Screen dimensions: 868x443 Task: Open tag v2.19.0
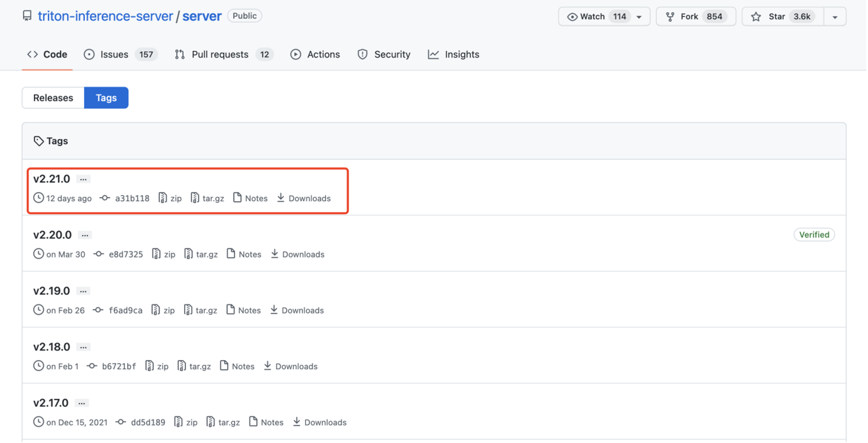pyautogui.click(x=52, y=291)
